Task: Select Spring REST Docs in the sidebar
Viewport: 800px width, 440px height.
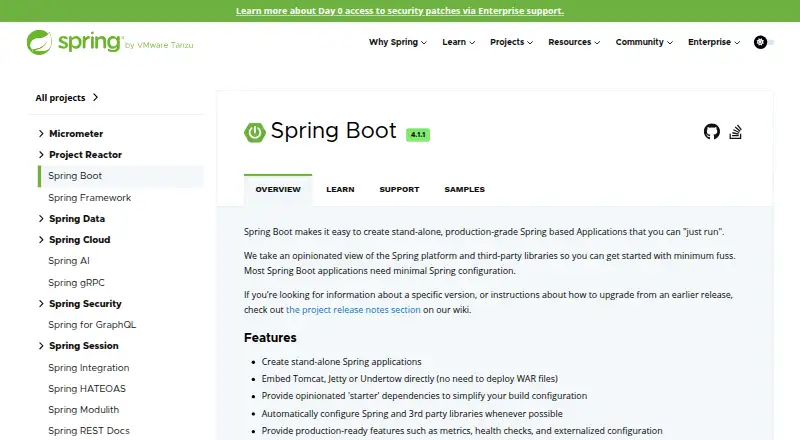Action: (89, 430)
